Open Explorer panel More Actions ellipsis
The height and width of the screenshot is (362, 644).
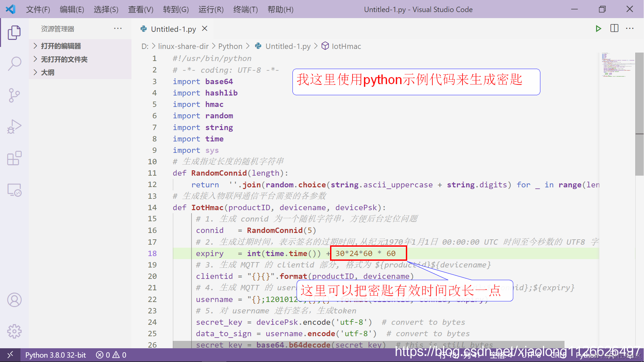pyautogui.click(x=118, y=28)
